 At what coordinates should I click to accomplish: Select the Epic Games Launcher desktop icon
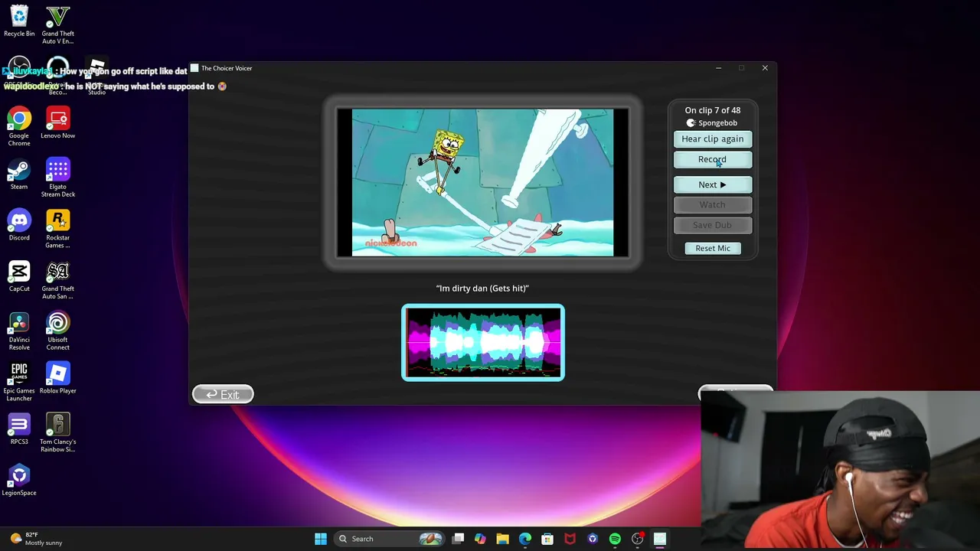click(19, 382)
